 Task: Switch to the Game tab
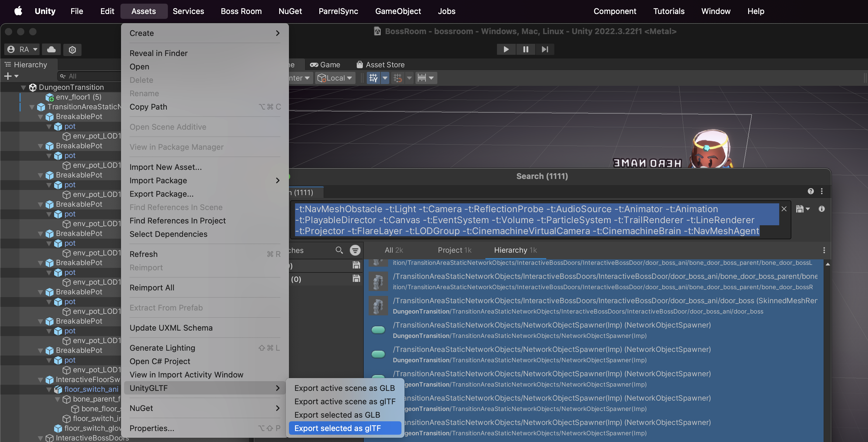coord(325,65)
